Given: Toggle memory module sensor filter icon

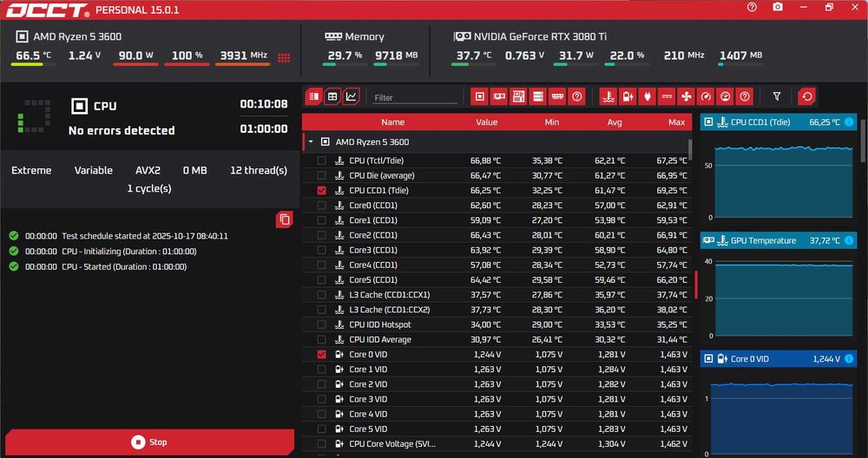Looking at the screenshot, I should (x=557, y=97).
